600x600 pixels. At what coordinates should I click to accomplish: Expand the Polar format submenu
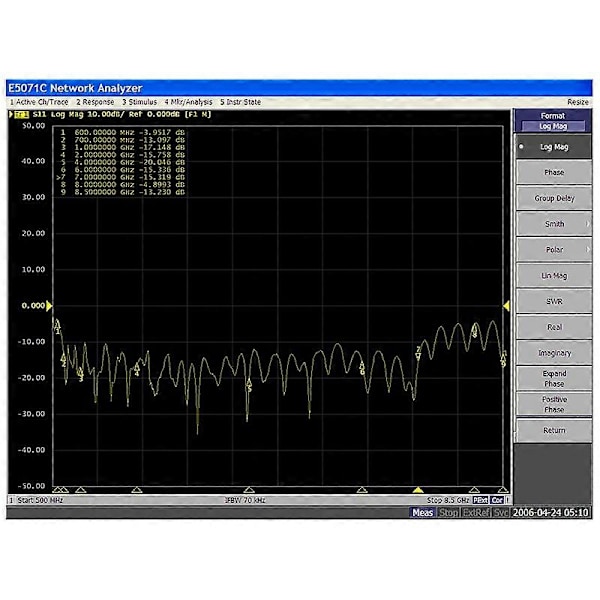(554, 250)
